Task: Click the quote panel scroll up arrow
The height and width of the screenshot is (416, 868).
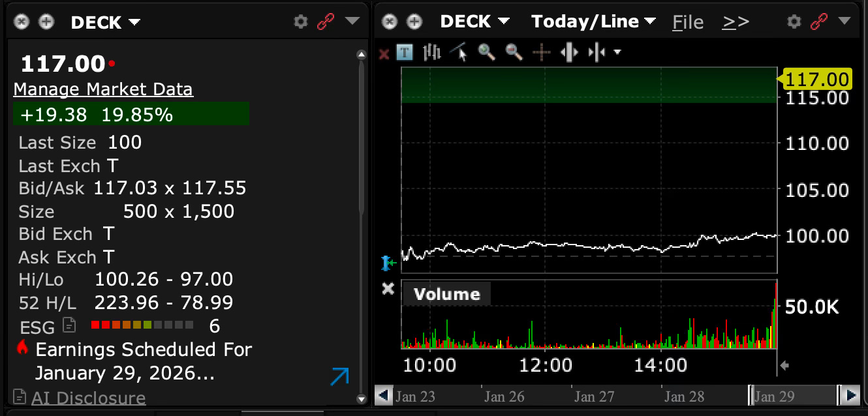Action: coord(362,55)
